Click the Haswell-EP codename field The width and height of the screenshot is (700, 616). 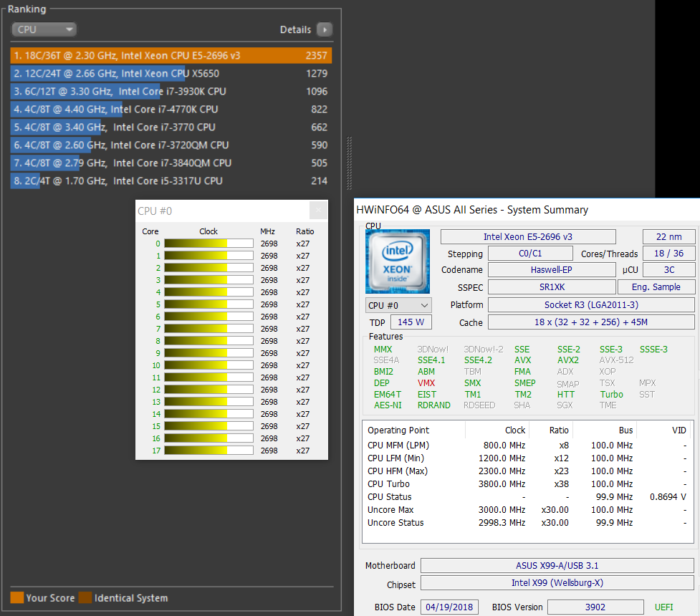[x=552, y=269]
